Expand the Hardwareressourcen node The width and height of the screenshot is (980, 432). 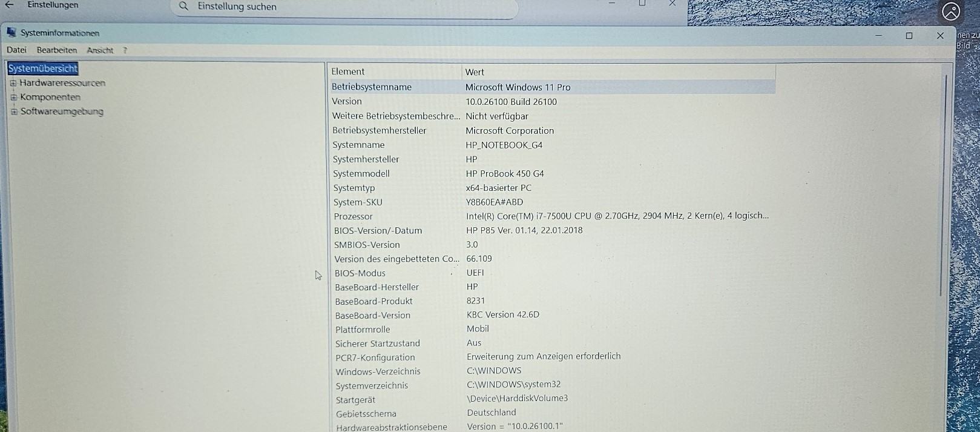click(x=13, y=83)
